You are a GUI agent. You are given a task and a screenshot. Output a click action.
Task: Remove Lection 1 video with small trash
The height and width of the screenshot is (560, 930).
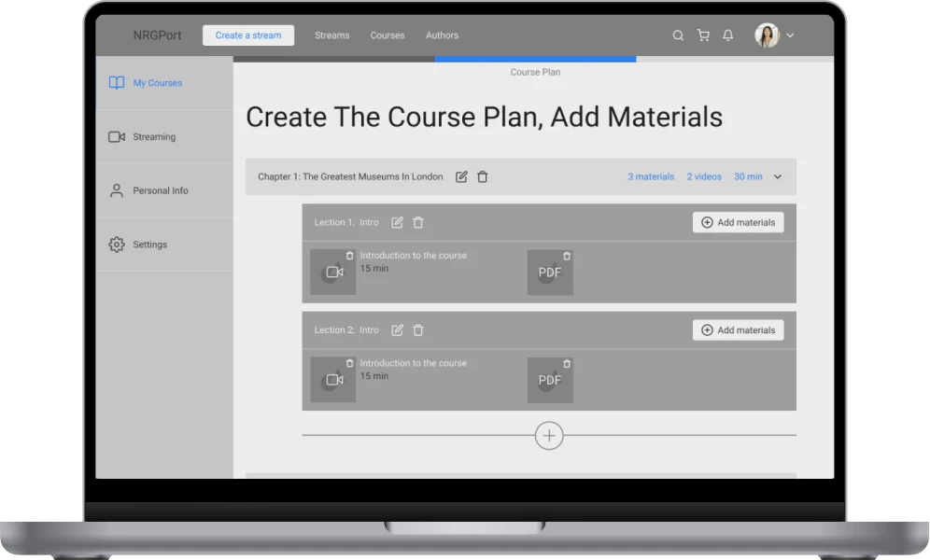350,256
